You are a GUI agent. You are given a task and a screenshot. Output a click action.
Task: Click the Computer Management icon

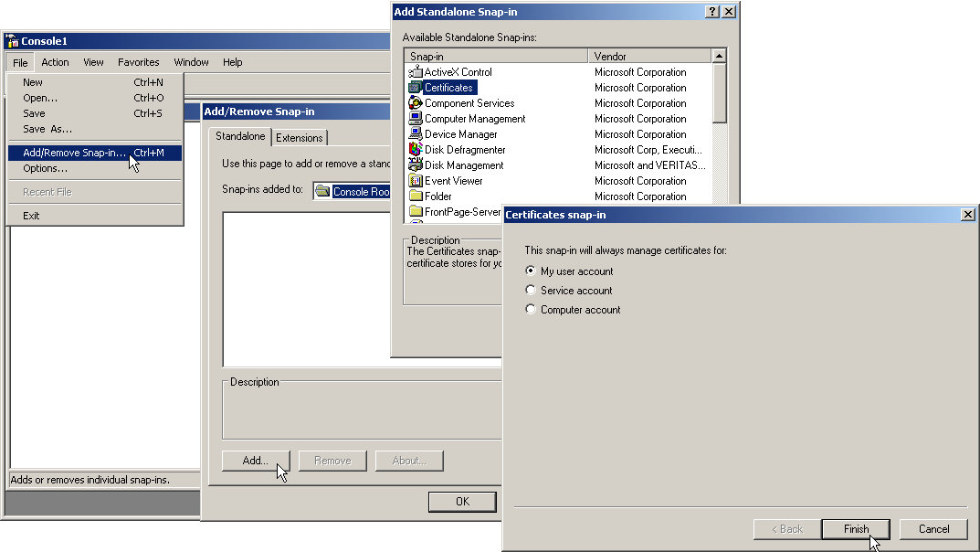(x=416, y=119)
